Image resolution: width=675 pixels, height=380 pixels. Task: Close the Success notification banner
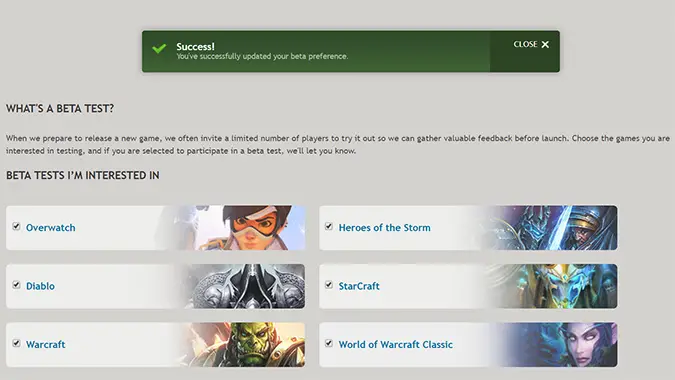[531, 44]
